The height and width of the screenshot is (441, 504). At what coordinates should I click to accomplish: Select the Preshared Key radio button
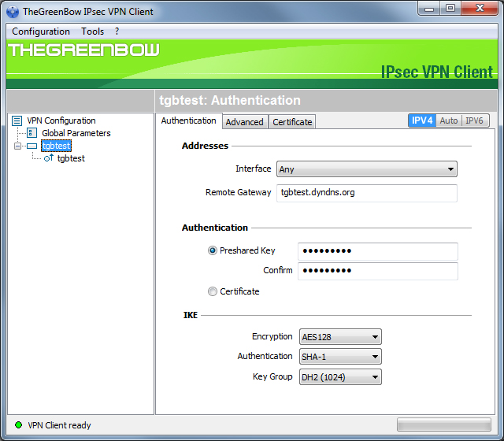point(213,250)
